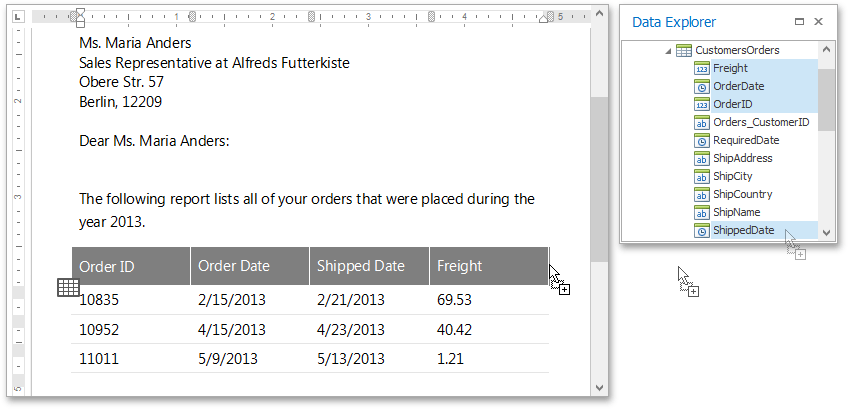
Task: Maximize the Data Explorer panel
Action: (x=799, y=22)
